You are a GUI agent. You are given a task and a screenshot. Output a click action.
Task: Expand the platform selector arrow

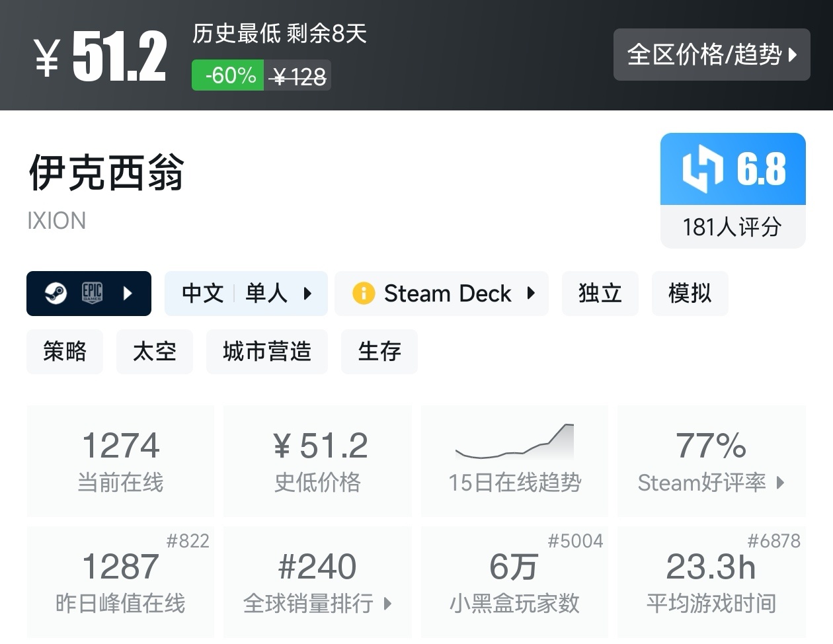point(128,293)
